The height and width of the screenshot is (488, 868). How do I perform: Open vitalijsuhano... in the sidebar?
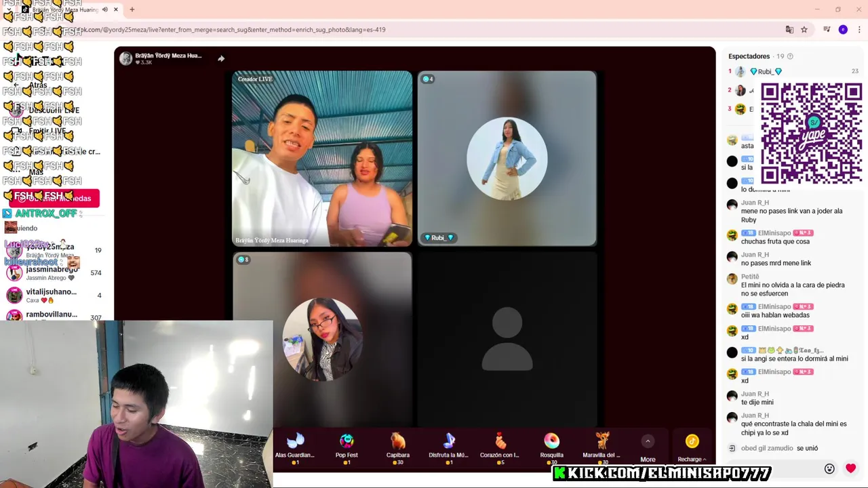pos(53,296)
